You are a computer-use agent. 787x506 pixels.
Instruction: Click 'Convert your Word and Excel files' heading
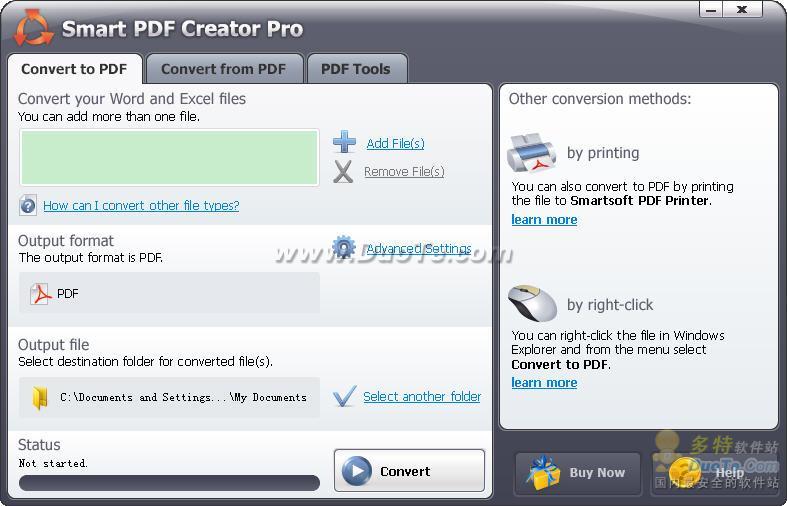(x=132, y=99)
